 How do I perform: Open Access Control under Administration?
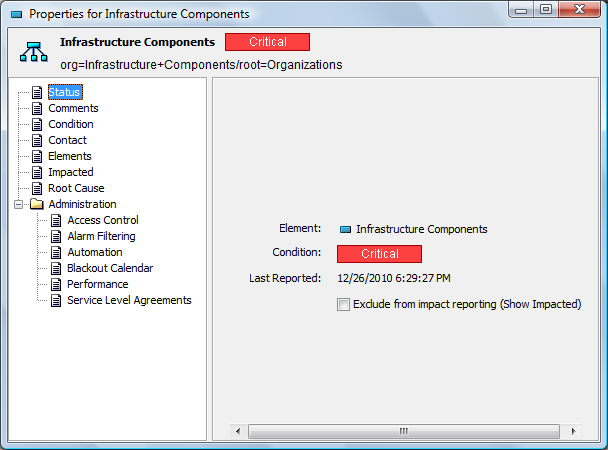pos(103,220)
